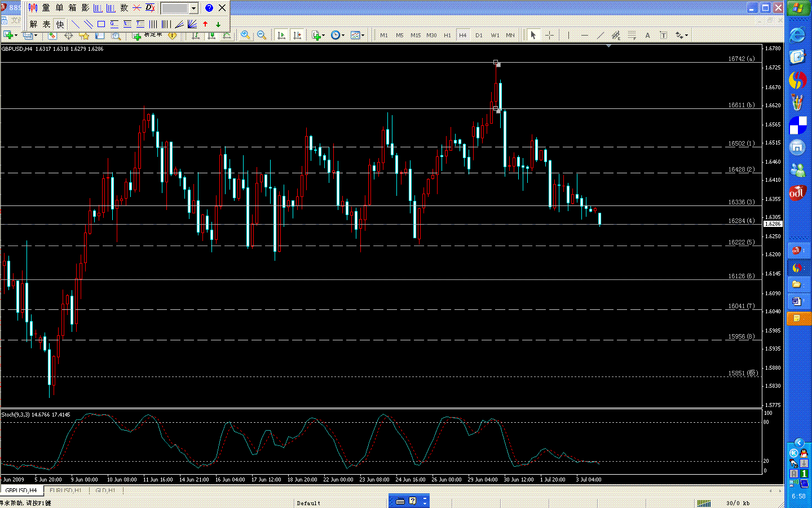Click the 表 button in floating toolbar

click(47, 24)
